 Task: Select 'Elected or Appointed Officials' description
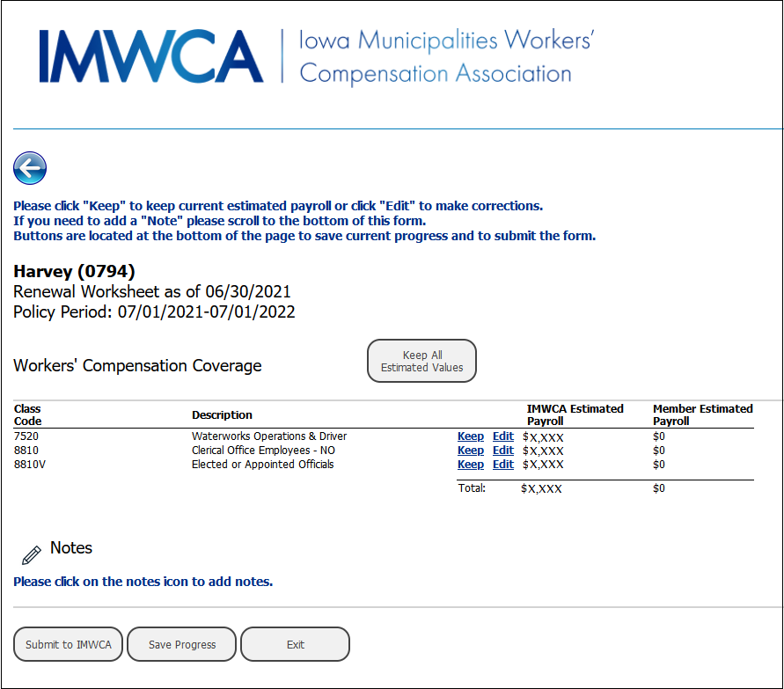click(262, 465)
